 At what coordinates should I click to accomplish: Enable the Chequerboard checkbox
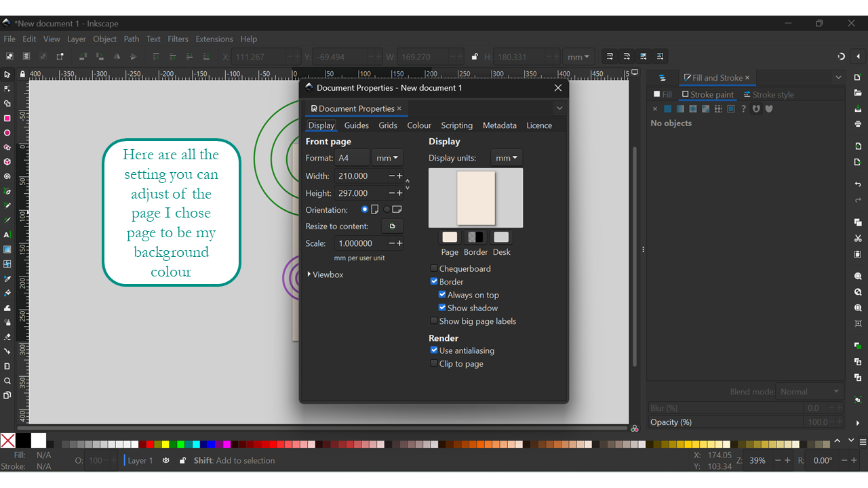point(434,268)
